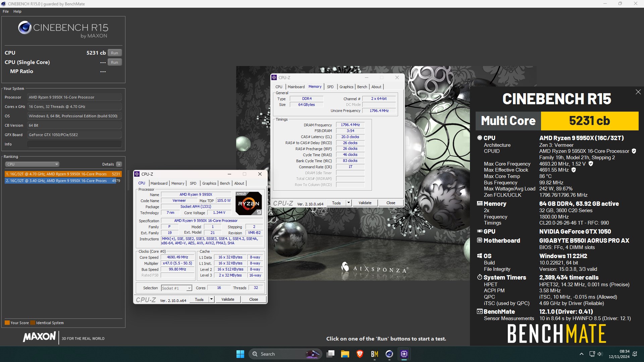Open the CPU ranking type dropdown
Viewport: 644px width, 362px height.
[x=32, y=164]
